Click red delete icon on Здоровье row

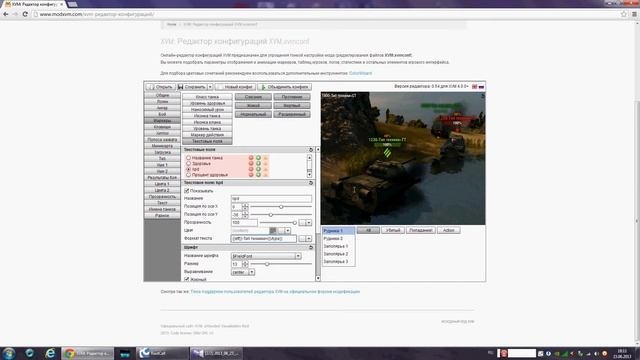pyautogui.click(x=251, y=163)
